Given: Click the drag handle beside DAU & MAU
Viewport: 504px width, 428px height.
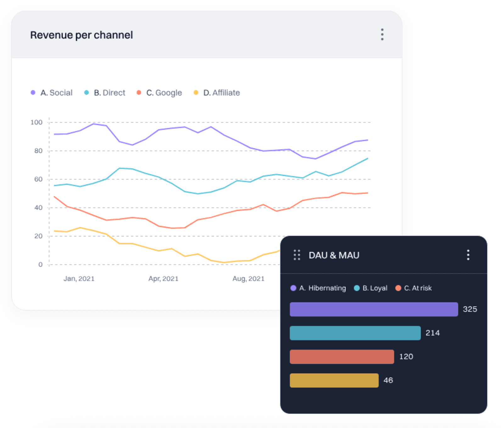Looking at the screenshot, I should coord(296,255).
